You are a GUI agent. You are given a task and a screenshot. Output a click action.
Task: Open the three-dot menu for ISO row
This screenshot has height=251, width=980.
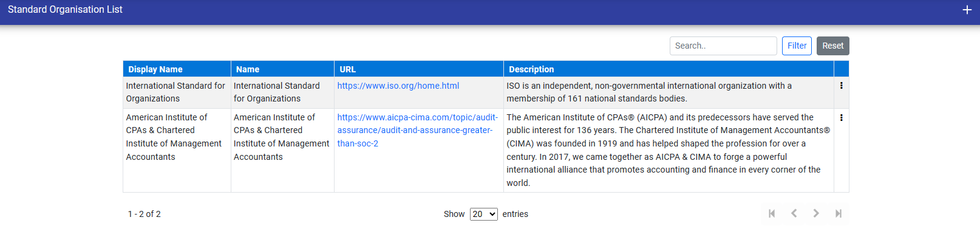841,86
